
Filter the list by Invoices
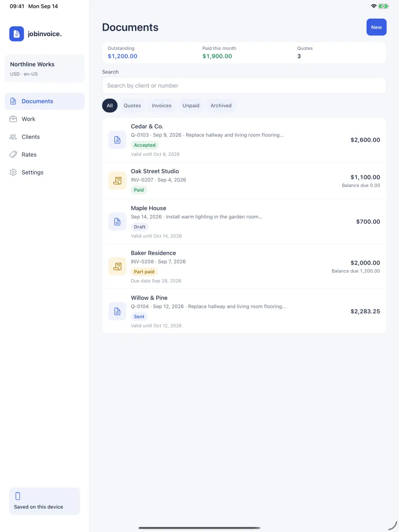[162, 106]
